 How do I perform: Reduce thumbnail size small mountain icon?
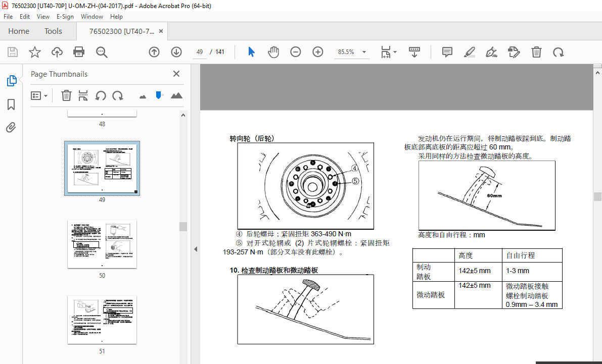tap(143, 96)
